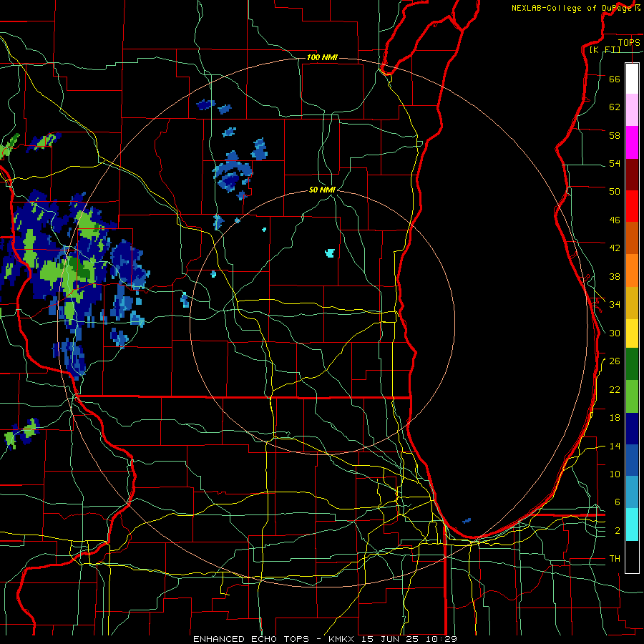Click the '26' legend value

tap(615, 361)
